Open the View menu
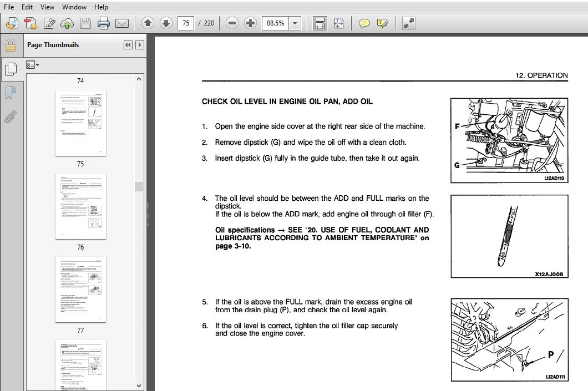The image size is (588, 391). 47,7
